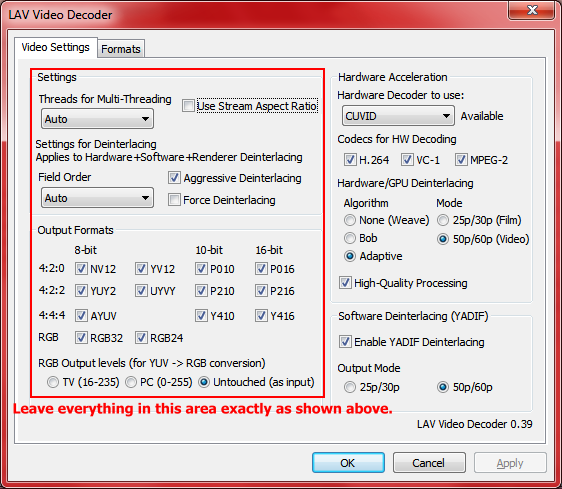
Task: Click the Cancel button
Action: [429, 462]
